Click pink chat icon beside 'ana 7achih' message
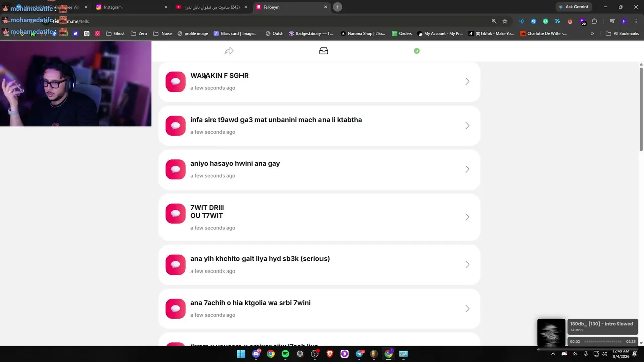The height and width of the screenshot is (362, 644). [176, 309]
